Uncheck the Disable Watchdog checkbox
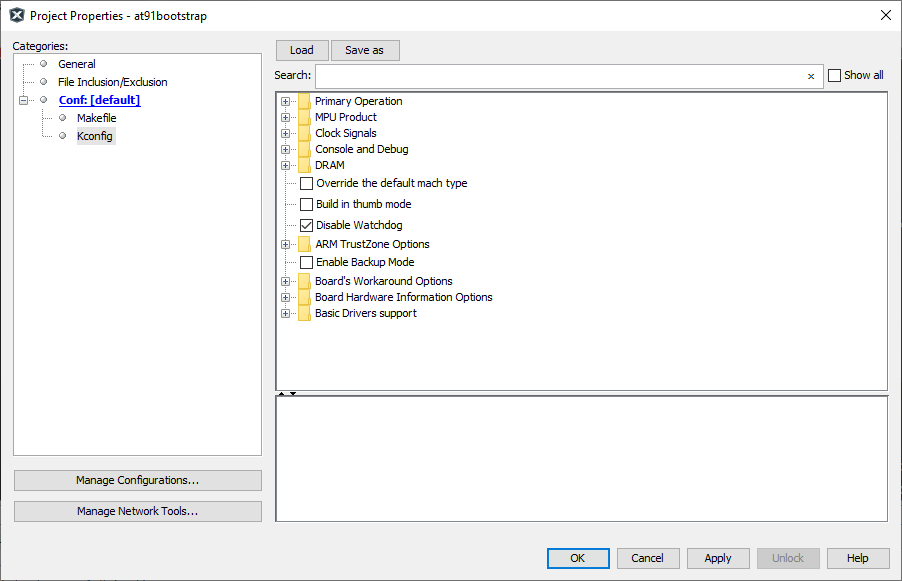The image size is (902, 581). [307, 226]
